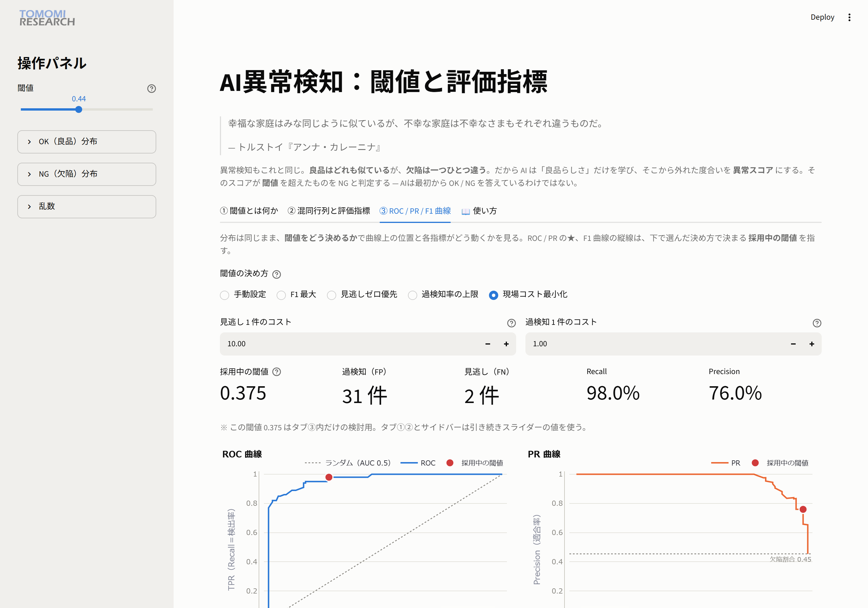The width and height of the screenshot is (868, 608).
Task: Increase 過検知 cost with plus button
Action: click(812, 344)
